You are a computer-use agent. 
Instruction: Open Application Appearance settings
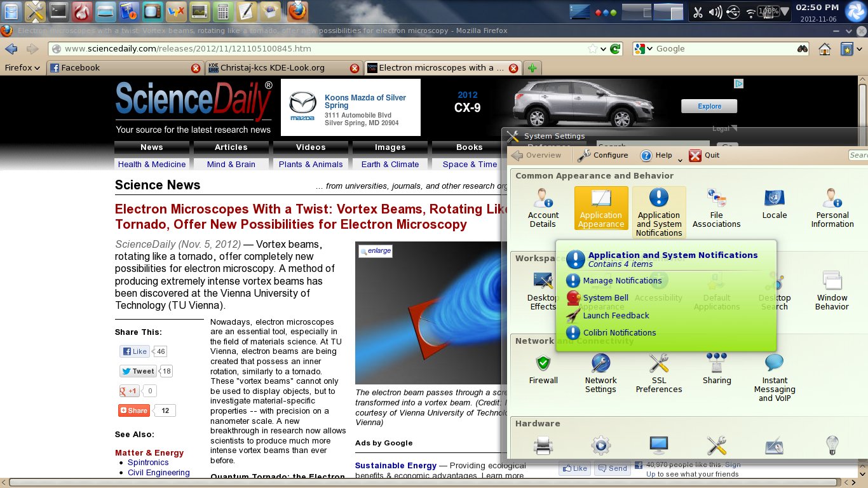coord(601,208)
